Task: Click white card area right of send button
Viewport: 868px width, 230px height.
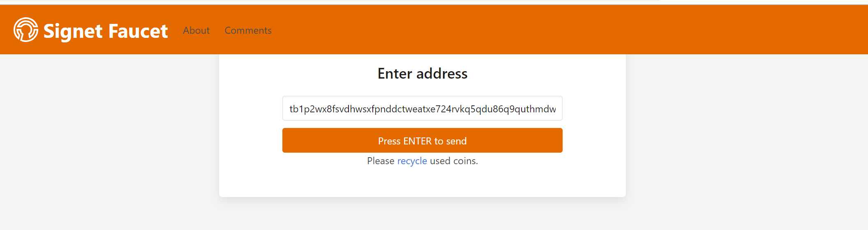Action: pyautogui.click(x=594, y=141)
